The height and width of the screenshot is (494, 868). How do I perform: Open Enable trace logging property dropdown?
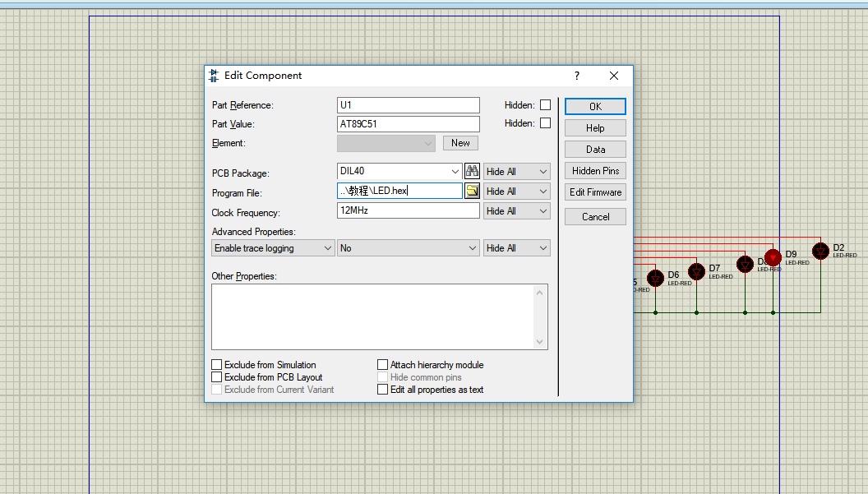coord(273,248)
